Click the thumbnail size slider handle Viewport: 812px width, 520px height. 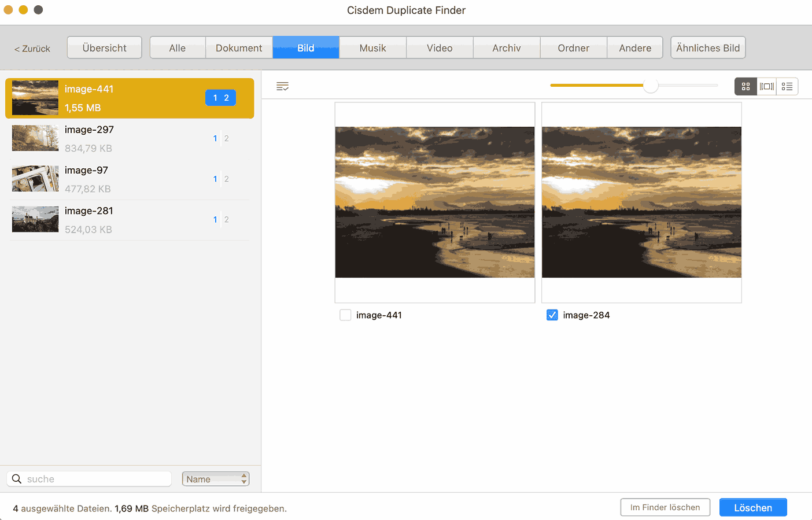click(651, 86)
